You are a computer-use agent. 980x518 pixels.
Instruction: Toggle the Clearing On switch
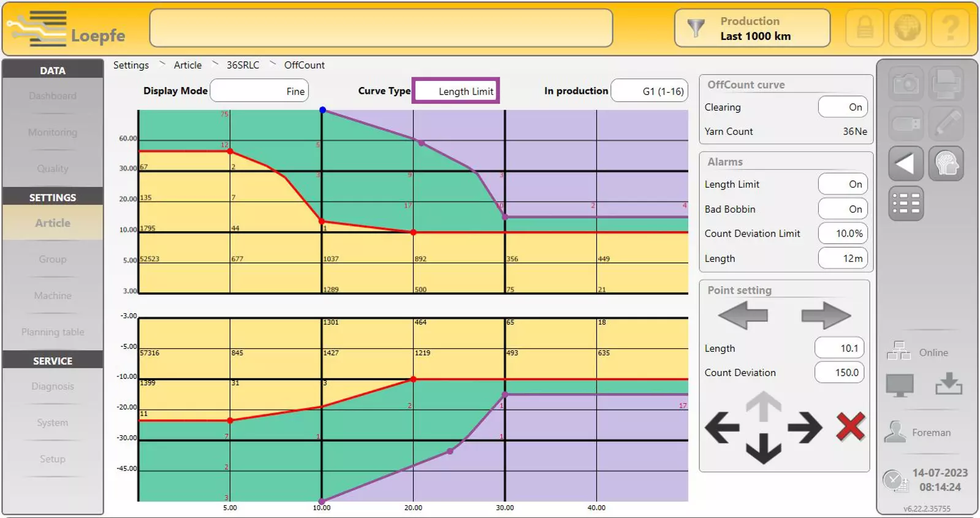point(843,107)
